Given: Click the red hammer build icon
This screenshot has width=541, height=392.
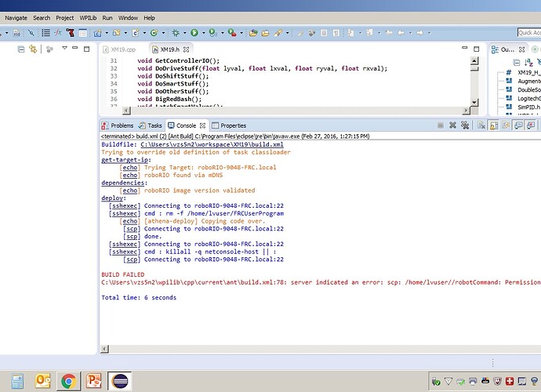Looking at the screenshot, I should click(x=70, y=33).
